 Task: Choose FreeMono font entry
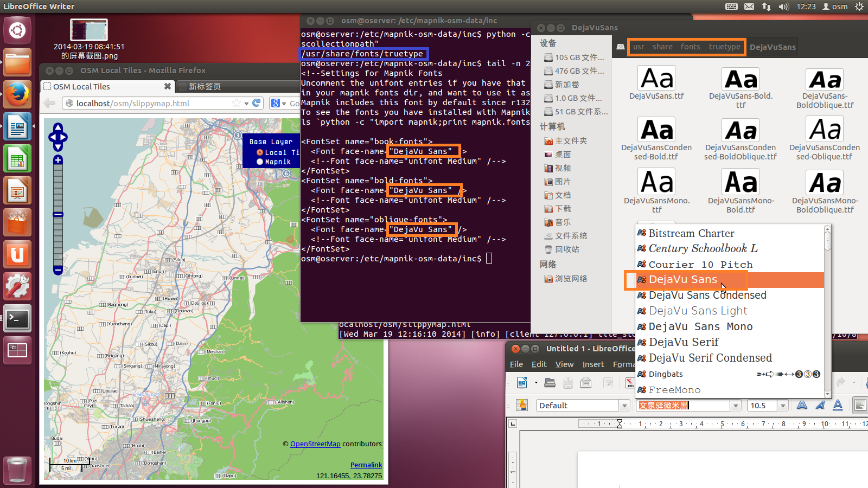tap(730, 389)
